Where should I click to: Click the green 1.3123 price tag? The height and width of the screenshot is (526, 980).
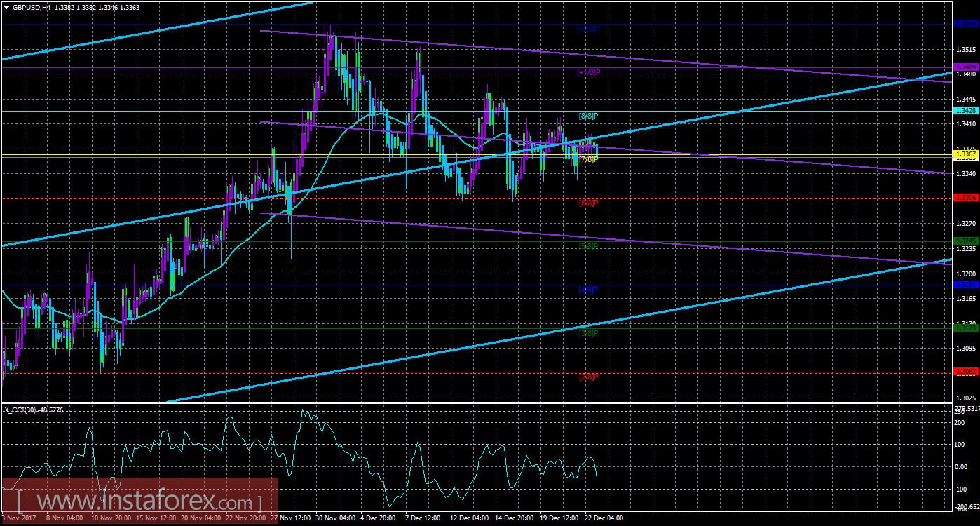click(x=966, y=328)
